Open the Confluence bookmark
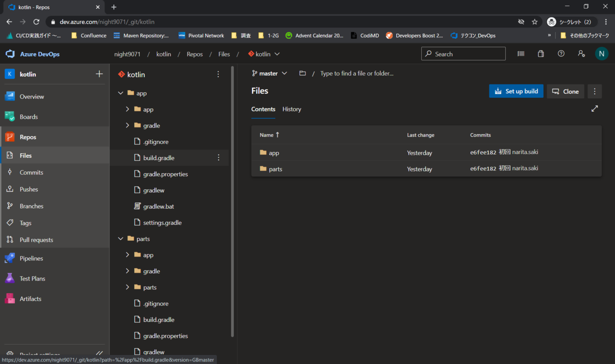 click(x=89, y=36)
